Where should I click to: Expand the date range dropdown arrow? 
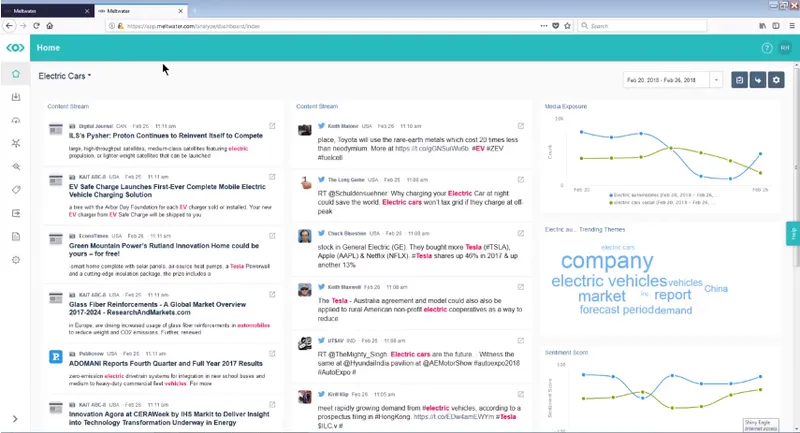tap(716, 80)
